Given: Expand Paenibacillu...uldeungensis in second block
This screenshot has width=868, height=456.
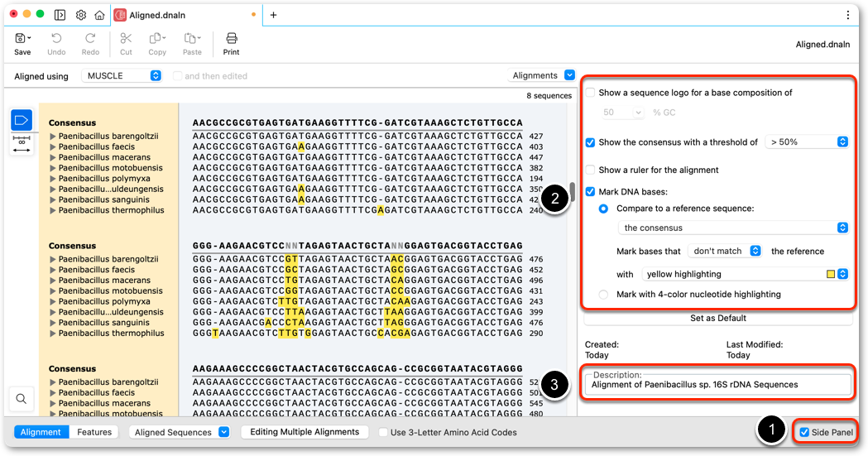Looking at the screenshot, I should coord(53,312).
